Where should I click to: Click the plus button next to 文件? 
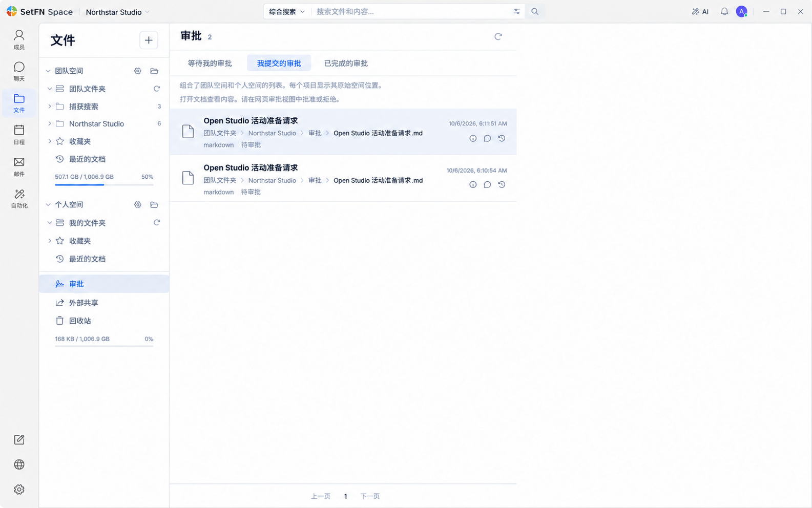[x=149, y=40]
